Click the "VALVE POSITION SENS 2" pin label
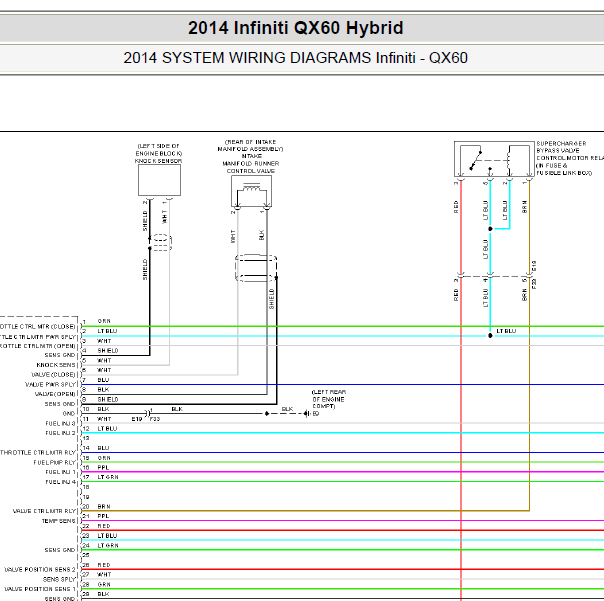The image size is (604, 601). [40, 569]
